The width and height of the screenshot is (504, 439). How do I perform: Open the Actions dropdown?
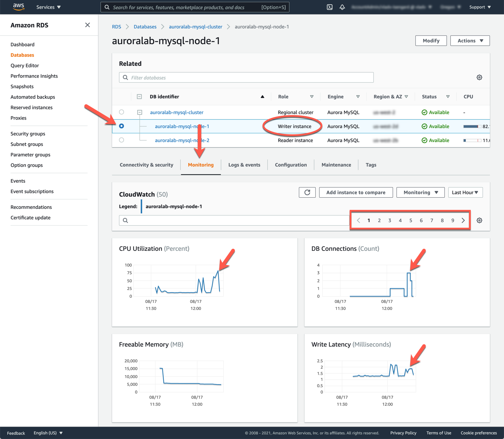point(470,41)
